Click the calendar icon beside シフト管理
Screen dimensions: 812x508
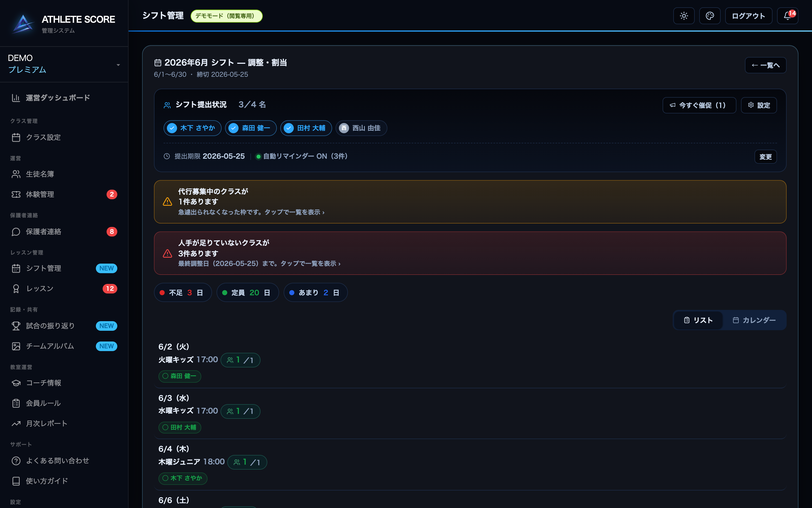click(16, 268)
